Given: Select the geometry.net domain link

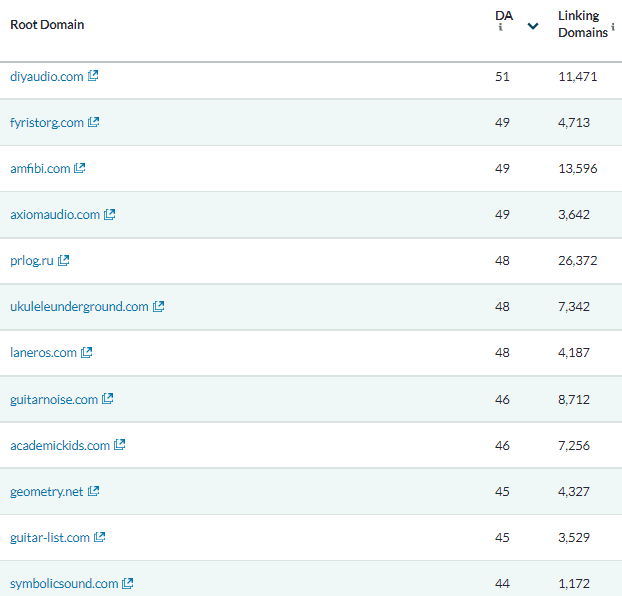Looking at the screenshot, I should click(47, 492).
